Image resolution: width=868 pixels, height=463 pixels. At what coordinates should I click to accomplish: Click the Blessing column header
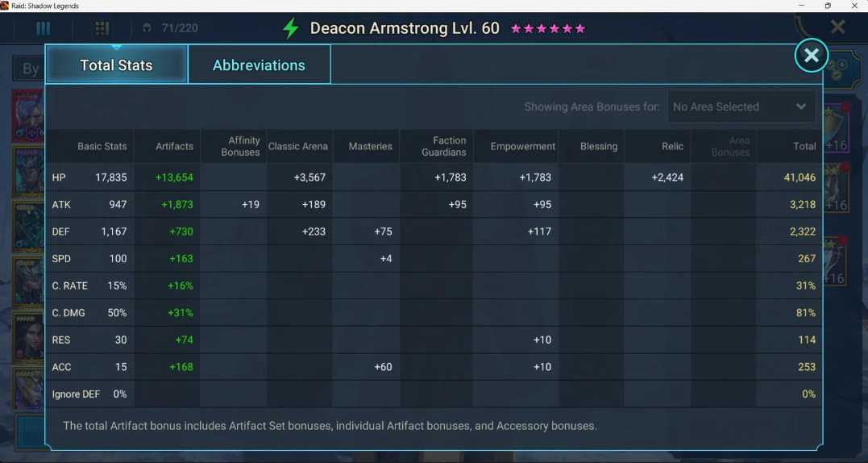[598, 146]
